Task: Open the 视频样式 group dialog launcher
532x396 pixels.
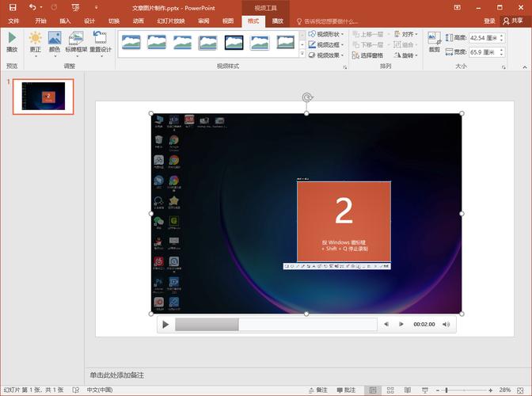Action: [345, 67]
